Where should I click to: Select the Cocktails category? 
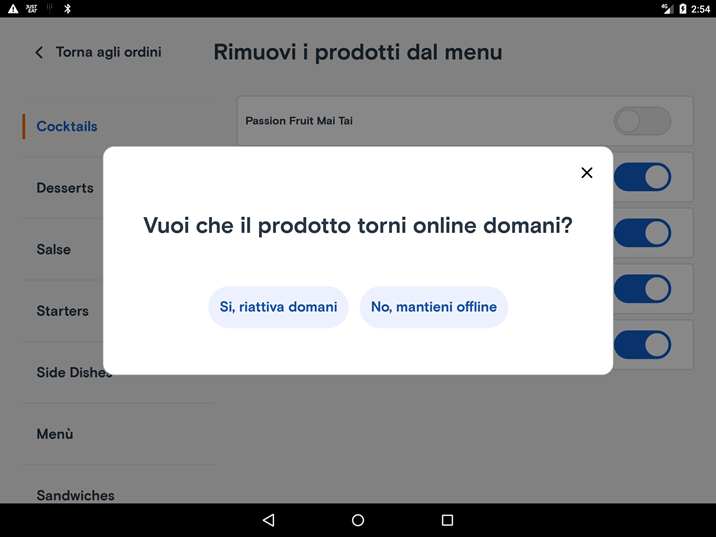tap(67, 126)
